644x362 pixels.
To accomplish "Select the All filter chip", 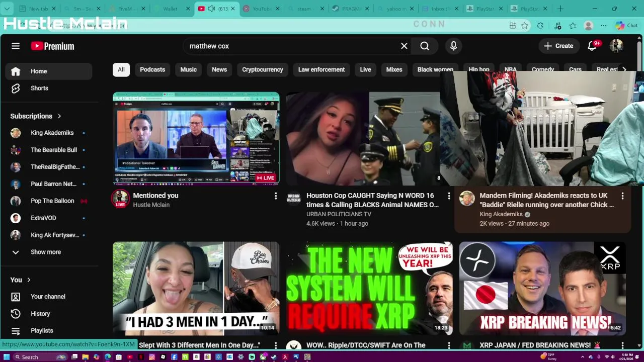I will click(121, 69).
